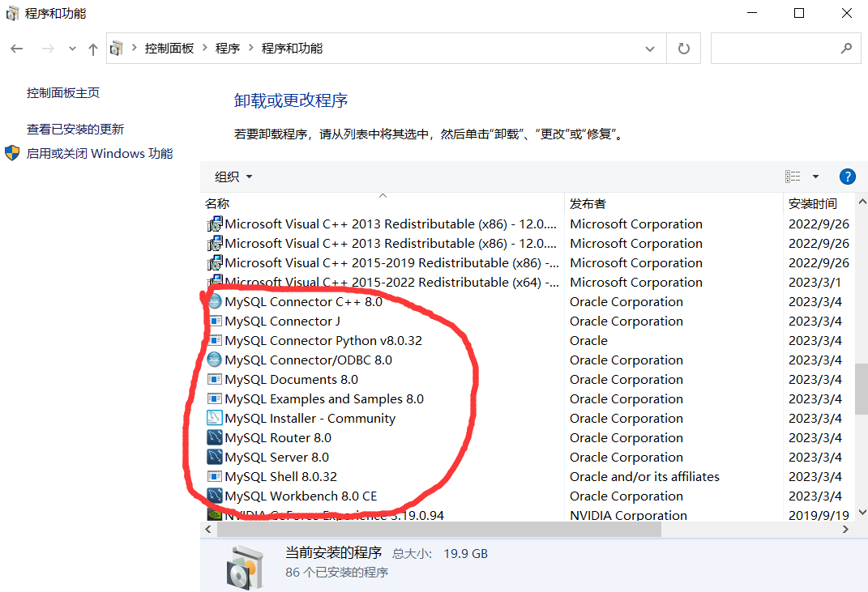Click the Programs and Features title bar icon

point(12,13)
